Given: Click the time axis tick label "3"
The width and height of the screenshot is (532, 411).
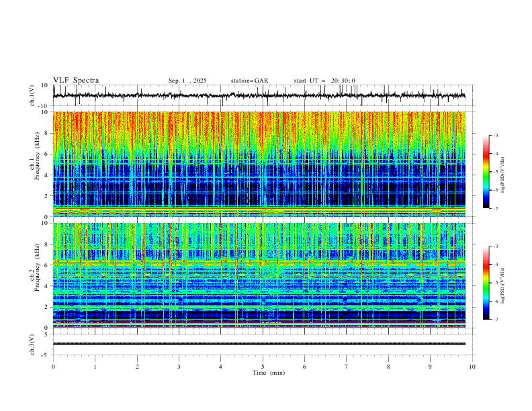Looking at the screenshot, I should coord(179,367).
